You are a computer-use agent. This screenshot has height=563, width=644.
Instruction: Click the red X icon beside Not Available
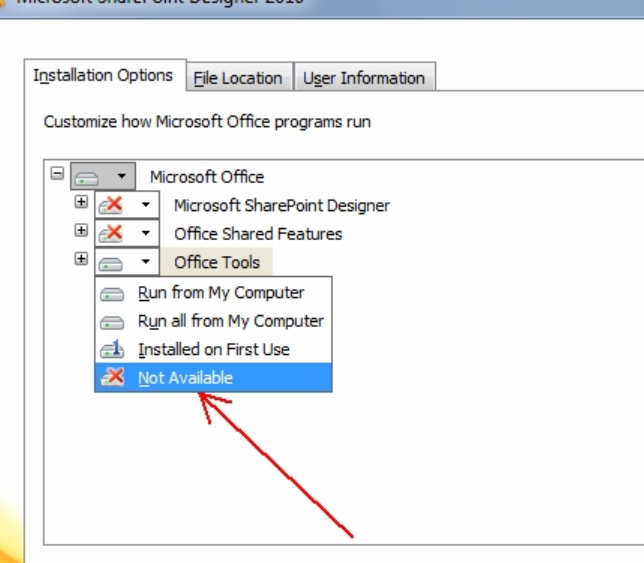(x=112, y=377)
